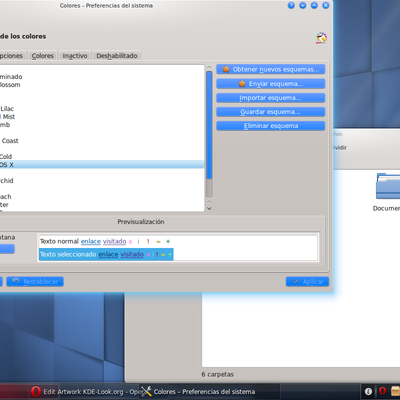
Task: Open the folder icon in the system tray
Action: coord(396,391)
